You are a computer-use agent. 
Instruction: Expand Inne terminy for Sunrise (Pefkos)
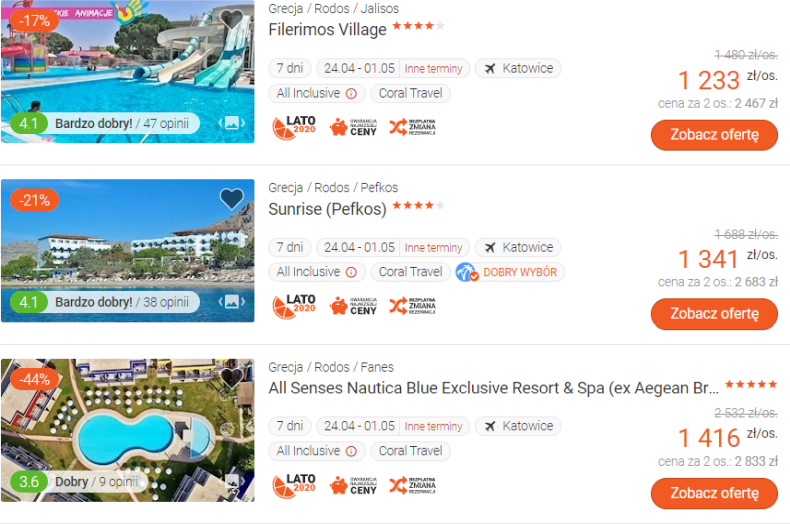(433, 248)
